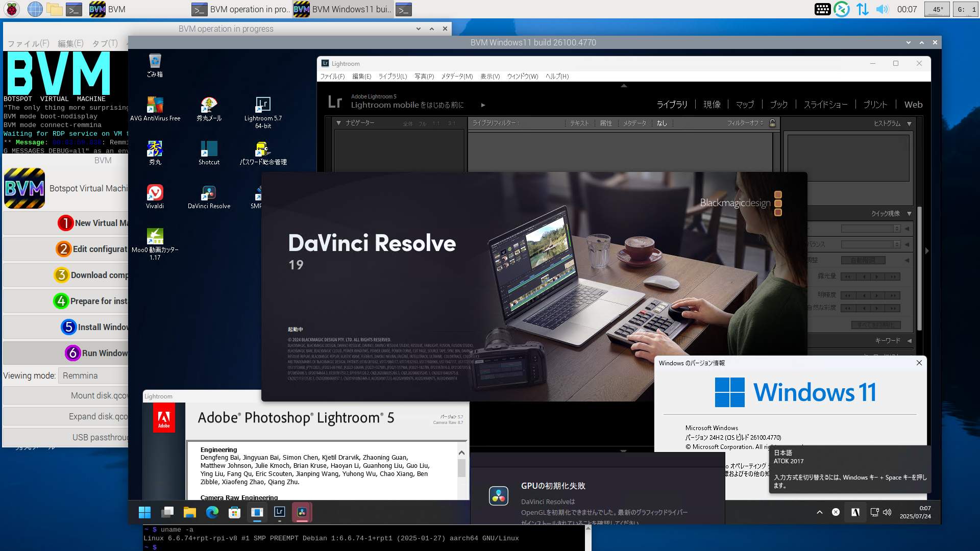Collapse the ヒストグラム panel
Viewport: 980px width, 551px height.
tap(909, 123)
